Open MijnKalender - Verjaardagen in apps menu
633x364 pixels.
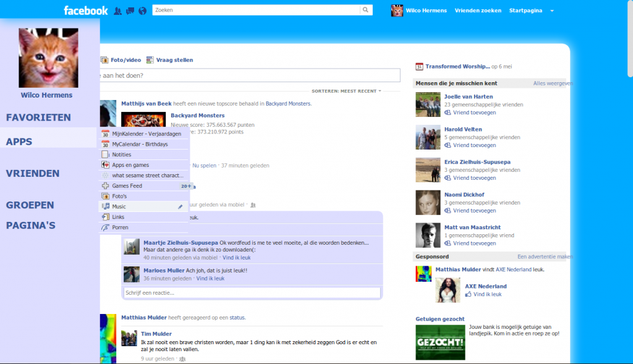[144, 133]
